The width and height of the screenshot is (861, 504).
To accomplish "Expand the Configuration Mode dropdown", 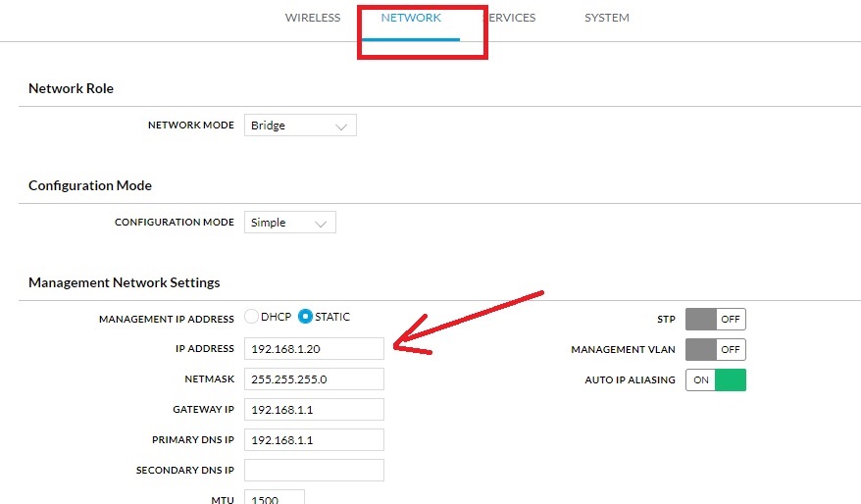I will click(x=289, y=223).
